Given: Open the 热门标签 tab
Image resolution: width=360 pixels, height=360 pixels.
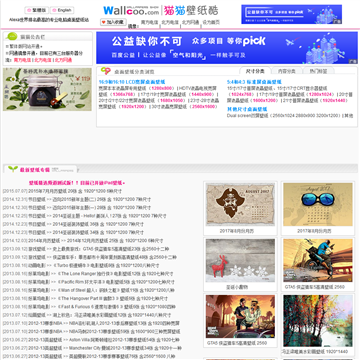Looking at the screenshot, I should (318, 71).
